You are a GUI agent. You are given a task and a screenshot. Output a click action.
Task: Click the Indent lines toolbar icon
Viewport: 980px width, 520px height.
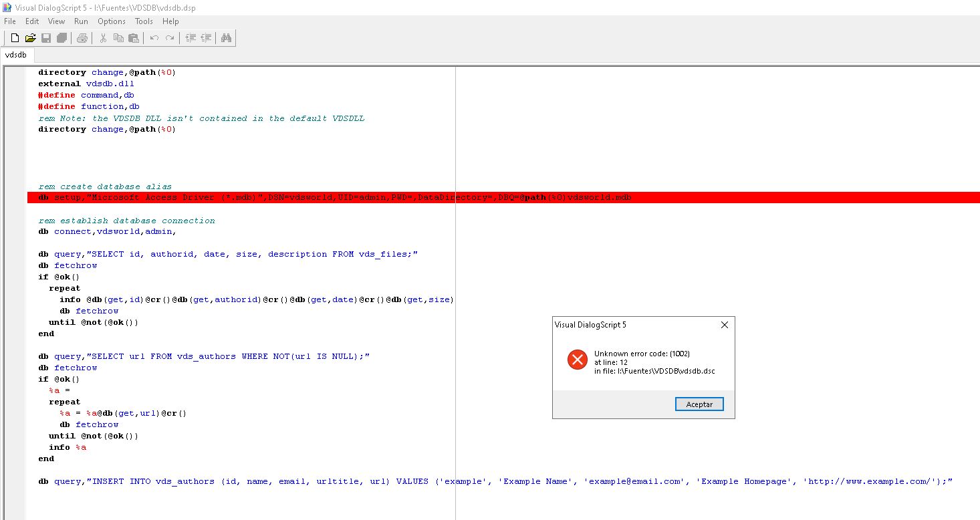(x=191, y=38)
